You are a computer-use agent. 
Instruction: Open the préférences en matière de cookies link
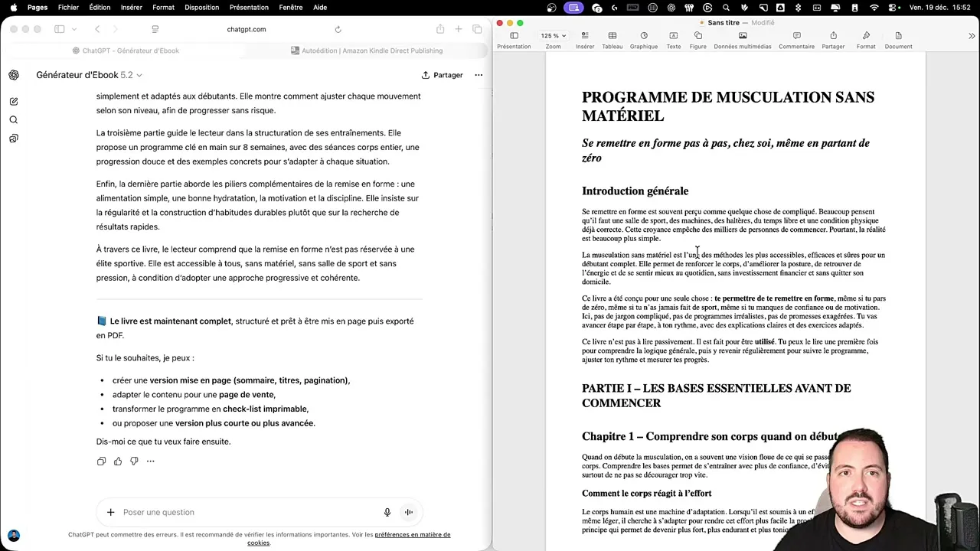413,534
